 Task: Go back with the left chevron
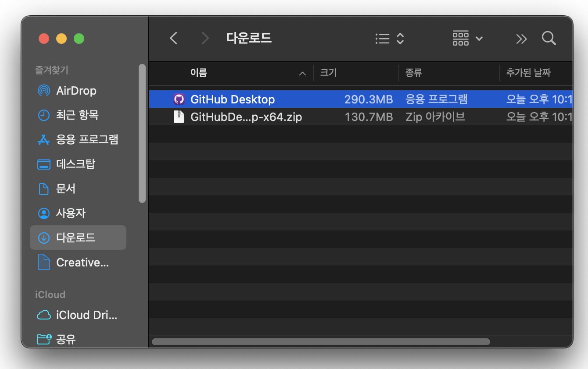pyautogui.click(x=174, y=39)
